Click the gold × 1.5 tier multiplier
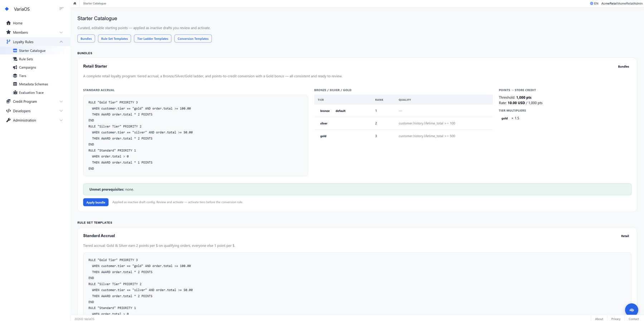Viewport: 644px width, 321px height. [510, 118]
